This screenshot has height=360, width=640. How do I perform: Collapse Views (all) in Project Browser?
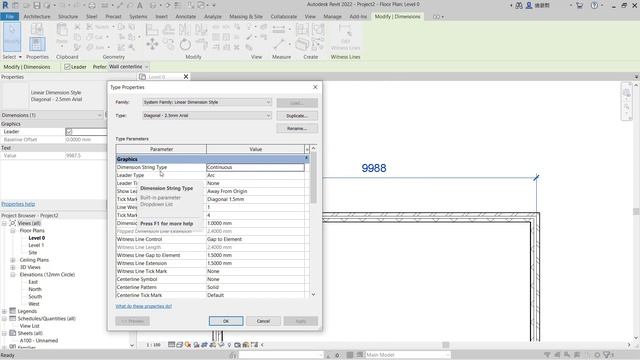(x=4, y=223)
